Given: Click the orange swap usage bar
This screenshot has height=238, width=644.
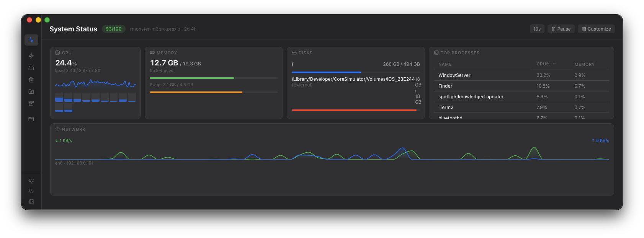Looking at the screenshot, I should 214,92.
